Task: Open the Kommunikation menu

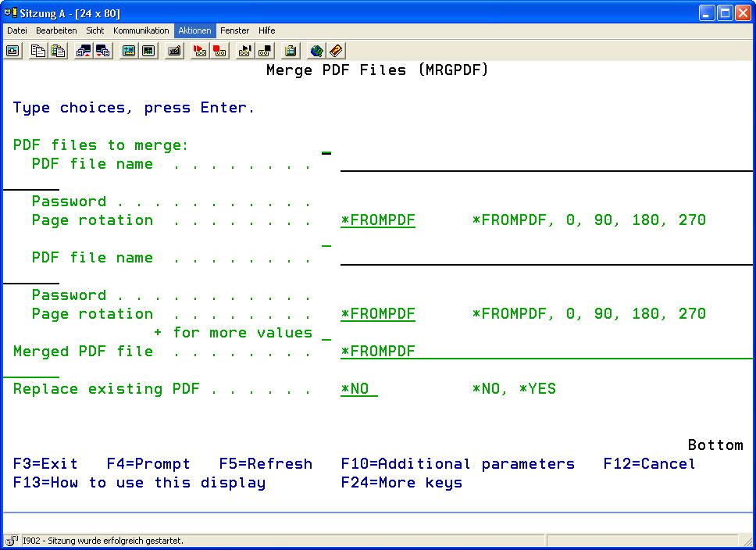Action: 141,30
